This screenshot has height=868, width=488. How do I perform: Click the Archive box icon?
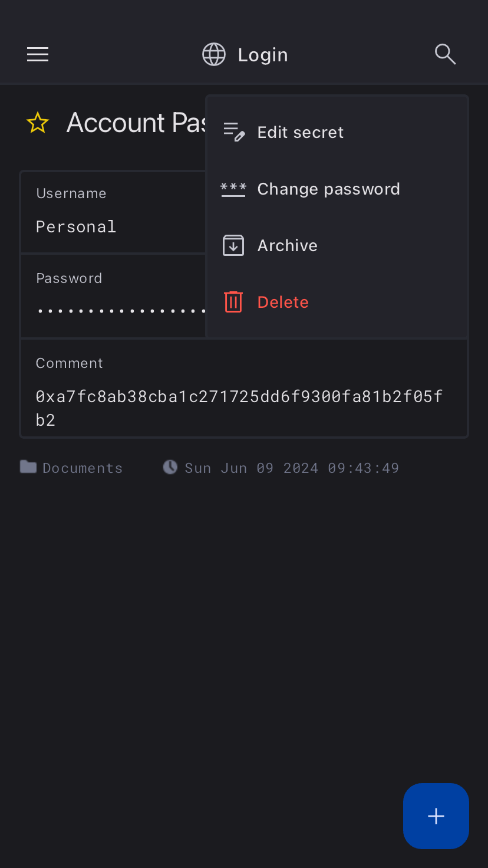(x=233, y=245)
